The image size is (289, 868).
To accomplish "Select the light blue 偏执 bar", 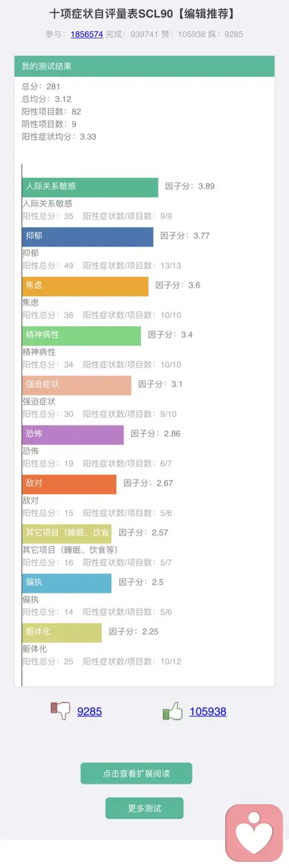I will point(67,583).
